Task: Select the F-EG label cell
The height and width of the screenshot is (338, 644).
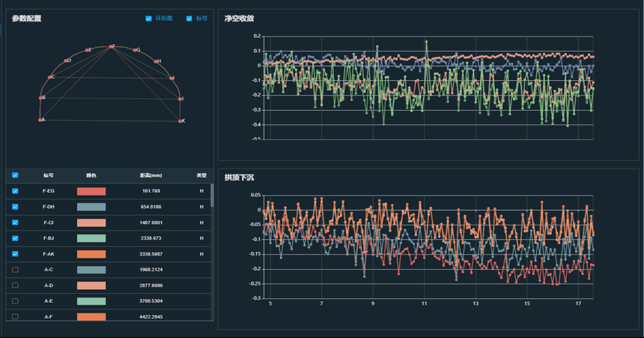Action: tap(49, 191)
